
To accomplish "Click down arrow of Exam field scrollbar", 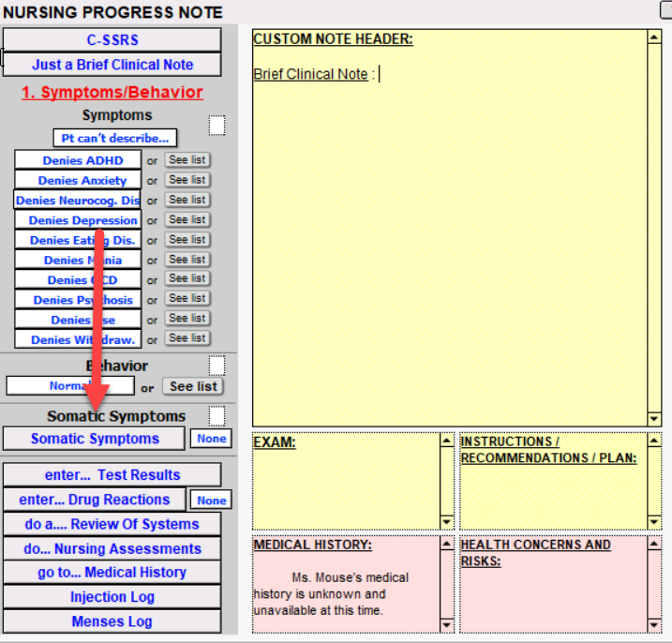I will click(447, 522).
